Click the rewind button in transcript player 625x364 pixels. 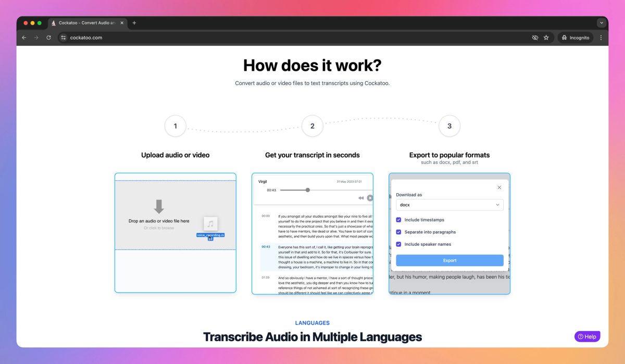pos(361,198)
